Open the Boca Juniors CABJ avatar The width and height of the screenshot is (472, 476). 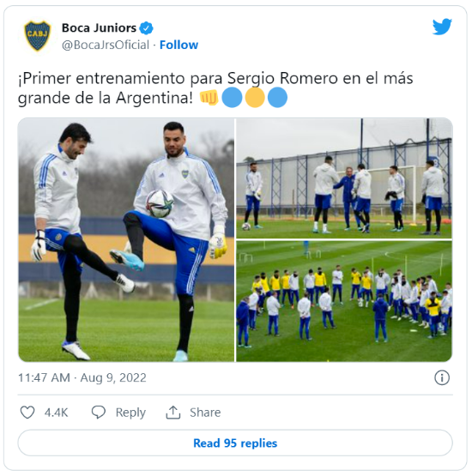[x=37, y=35]
